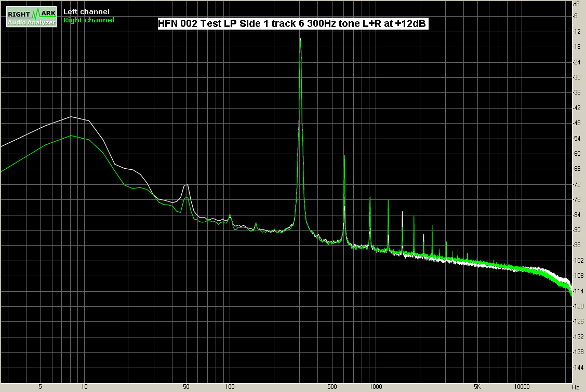Click the -12 dB axis value
The width and height of the screenshot is (586, 392).
coord(577,31)
